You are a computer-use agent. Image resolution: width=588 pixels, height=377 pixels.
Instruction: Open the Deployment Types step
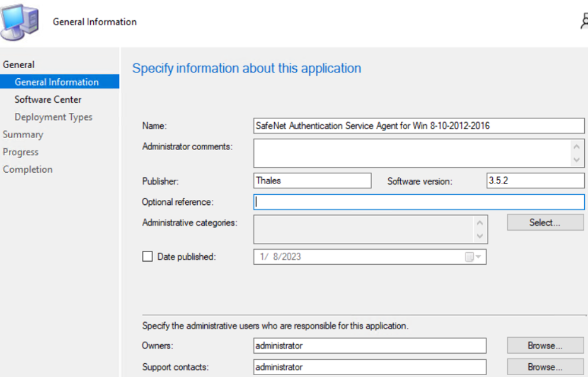tap(54, 117)
